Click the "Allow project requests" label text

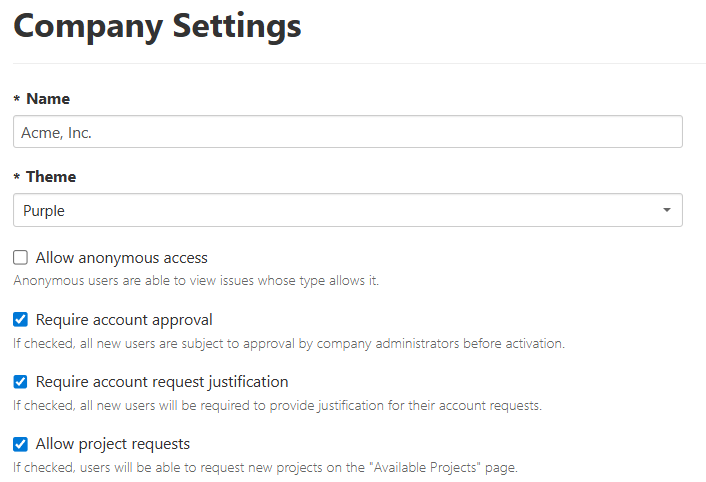[x=112, y=444]
